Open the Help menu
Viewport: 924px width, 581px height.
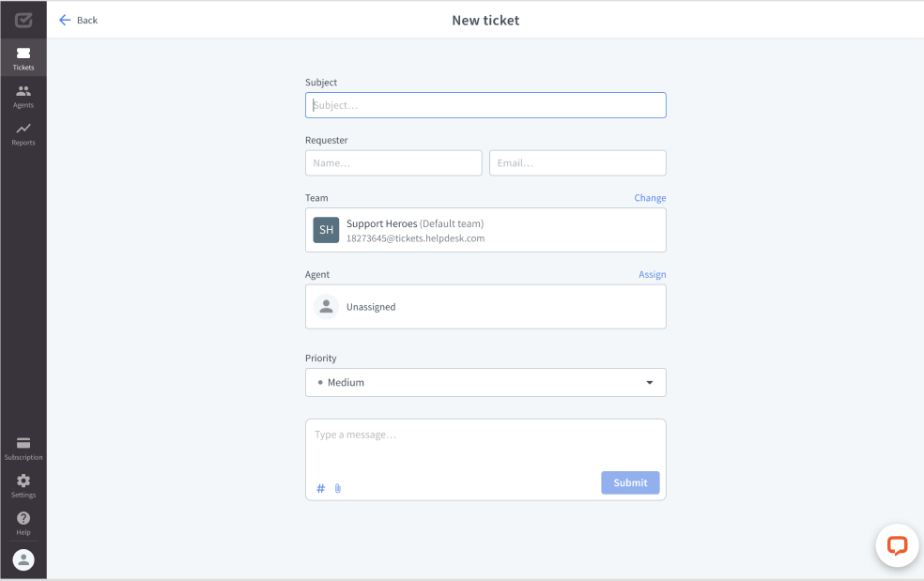(x=23, y=523)
